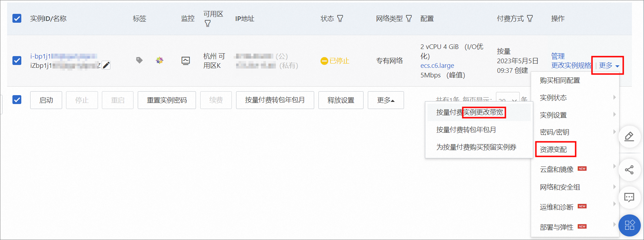The width and height of the screenshot is (644, 240).
Task: Click the 状态 column filter funnel icon
Action: point(340,18)
